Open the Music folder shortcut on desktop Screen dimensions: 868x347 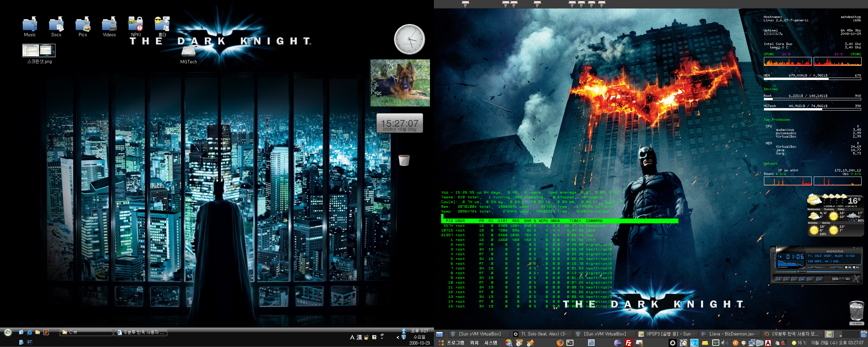30,26
